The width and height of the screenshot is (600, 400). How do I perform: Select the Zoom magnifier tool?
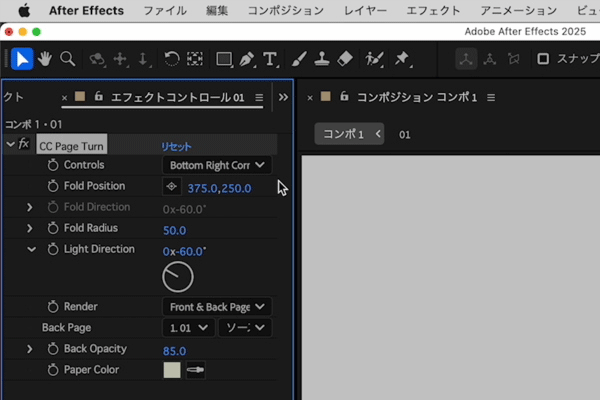click(x=67, y=59)
